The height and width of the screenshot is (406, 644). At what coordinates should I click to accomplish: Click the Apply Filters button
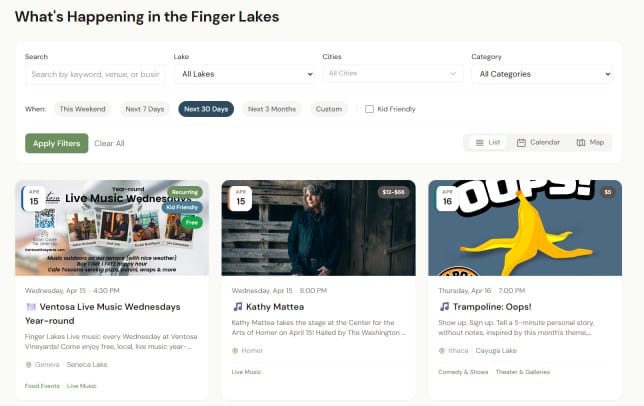pos(57,143)
